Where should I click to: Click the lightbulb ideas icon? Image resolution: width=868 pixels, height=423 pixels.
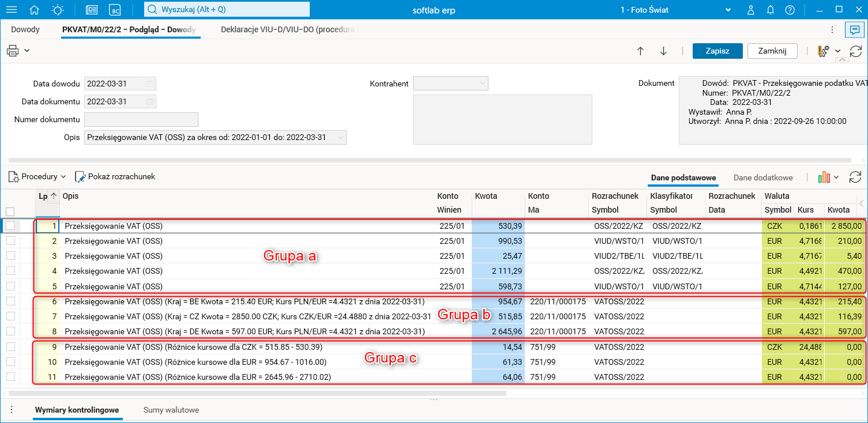click(58, 10)
